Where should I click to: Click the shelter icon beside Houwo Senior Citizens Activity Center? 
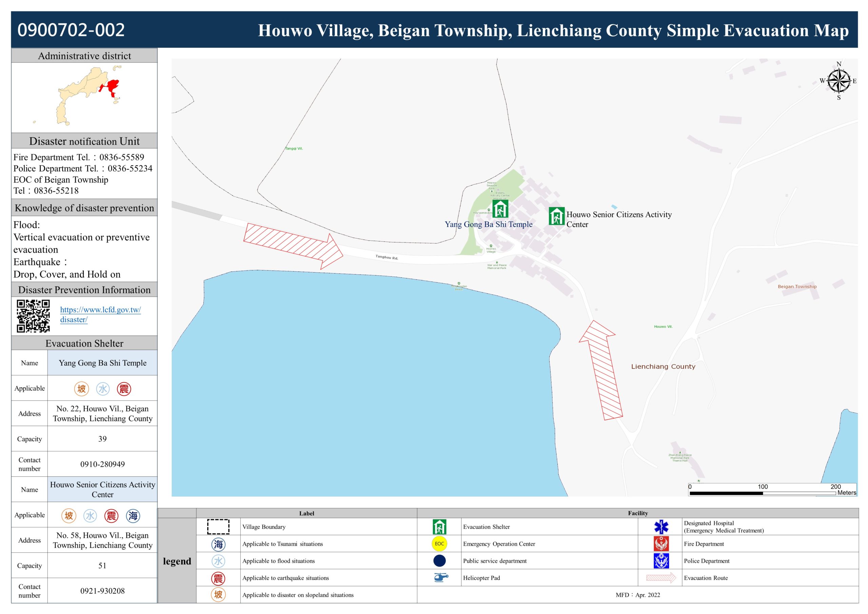tap(556, 216)
